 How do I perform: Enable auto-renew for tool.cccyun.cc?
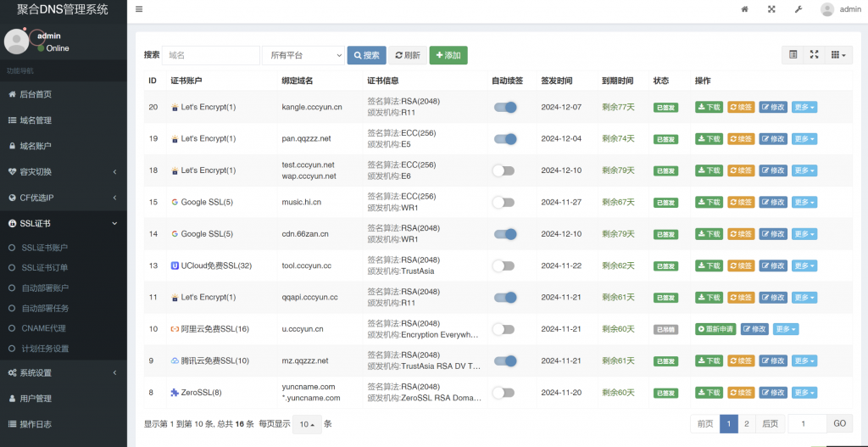pyautogui.click(x=504, y=265)
